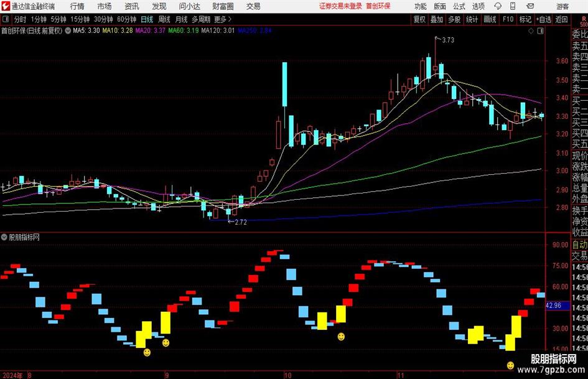Click the smiley marker in October
This screenshot has width=588, height=379.
[x=341, y=337]
